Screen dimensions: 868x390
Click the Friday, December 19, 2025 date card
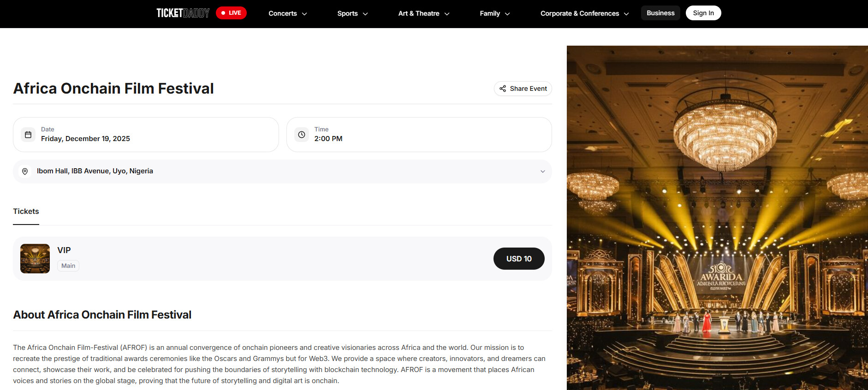coord(146,135)
